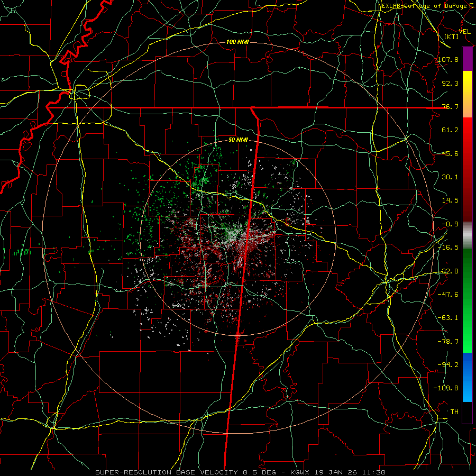This screenshot has height=476, width=476.
Task: Click the 92.3 value on velocity scale
Action: coord(450,83)
